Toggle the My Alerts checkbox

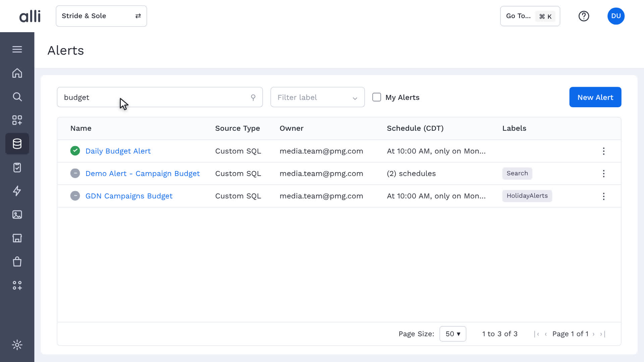pos(377,97)
